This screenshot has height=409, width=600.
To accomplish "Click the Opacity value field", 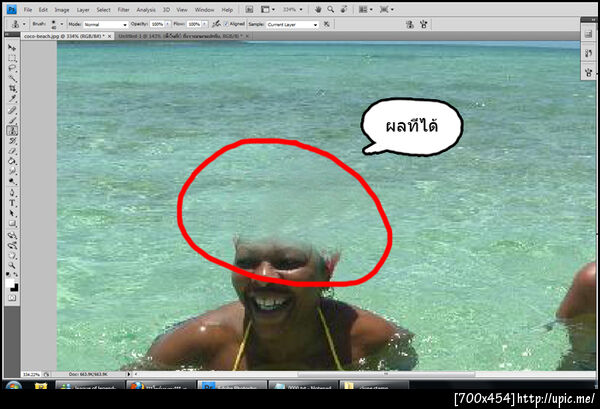I will point(157,24).
